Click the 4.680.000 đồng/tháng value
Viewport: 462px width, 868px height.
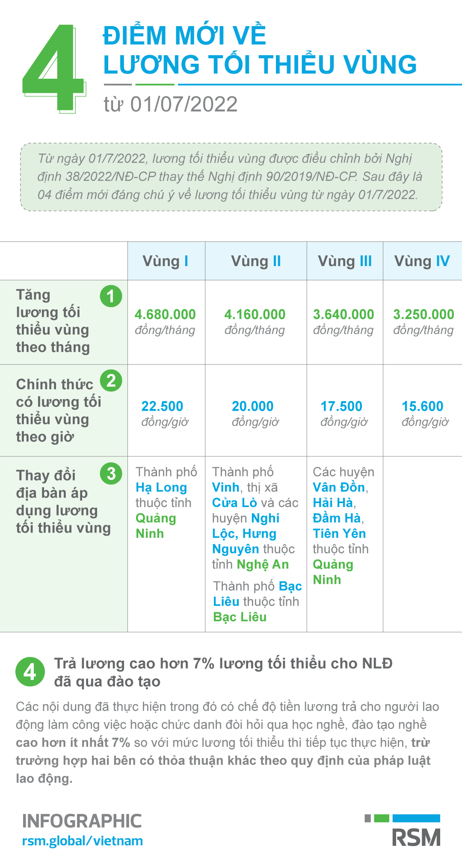coord(165,321)
